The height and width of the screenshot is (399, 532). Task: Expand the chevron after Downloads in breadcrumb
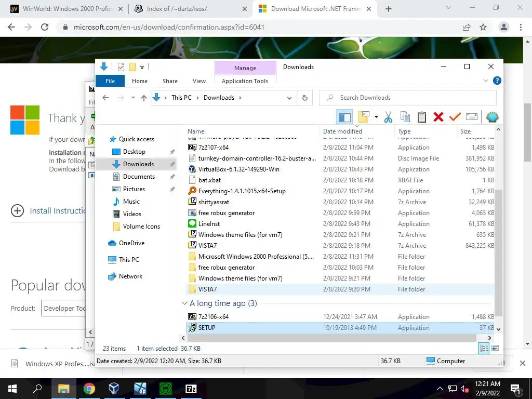pyautogui.click(x=240, y=98)
